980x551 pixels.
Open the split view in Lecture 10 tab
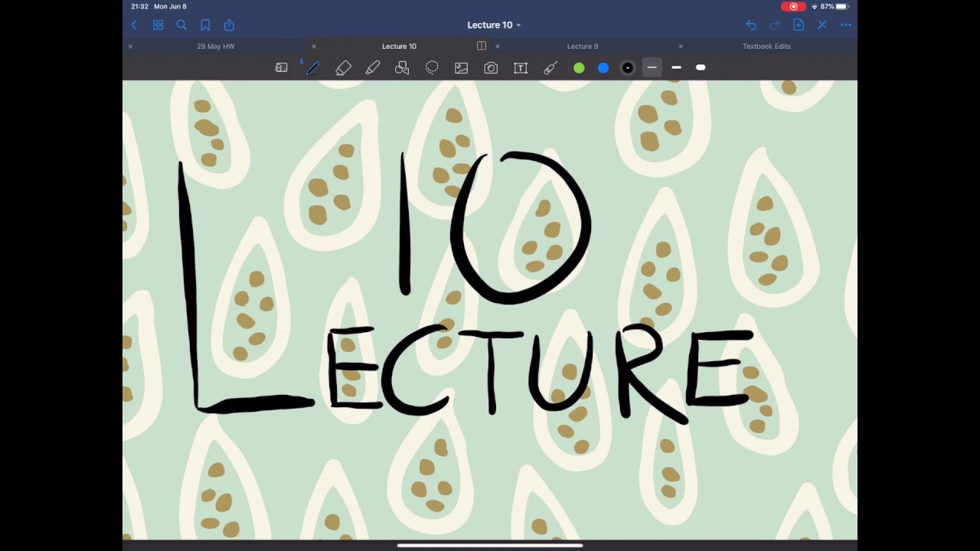tap(482, 46)
